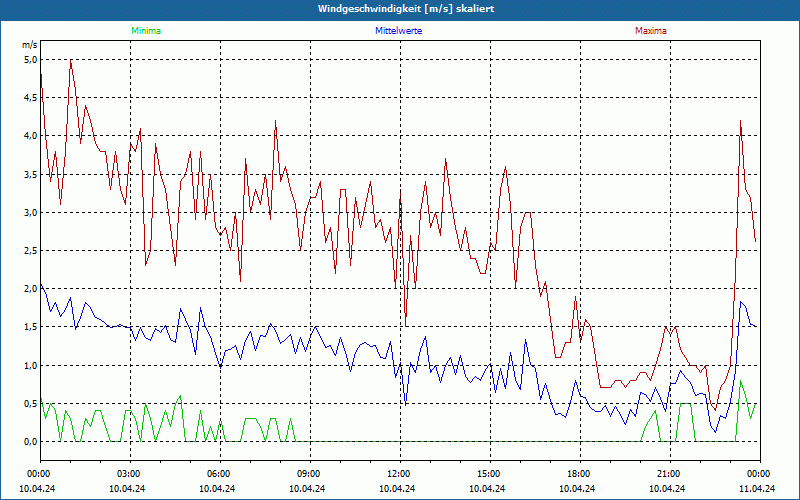Click the '2,5' y-axis value
Image resolution: width=800 pixels, height=500 pixels.
point(31,251)
